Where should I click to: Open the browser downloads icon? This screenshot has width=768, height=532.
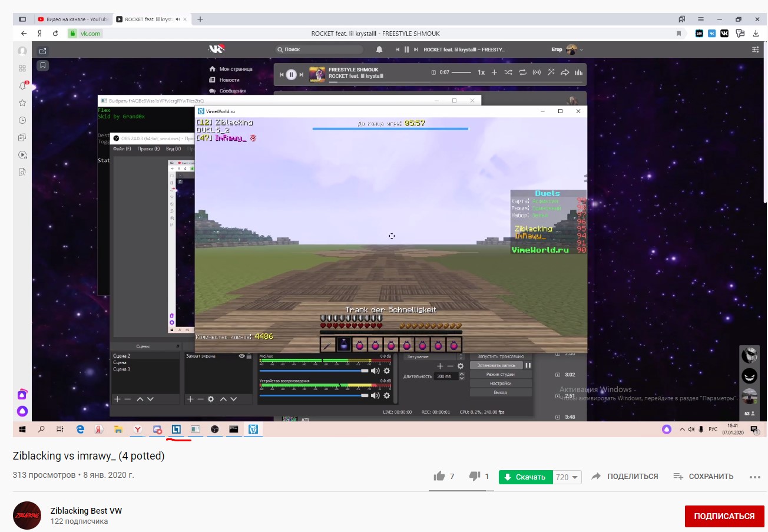[x=756, y=34]
